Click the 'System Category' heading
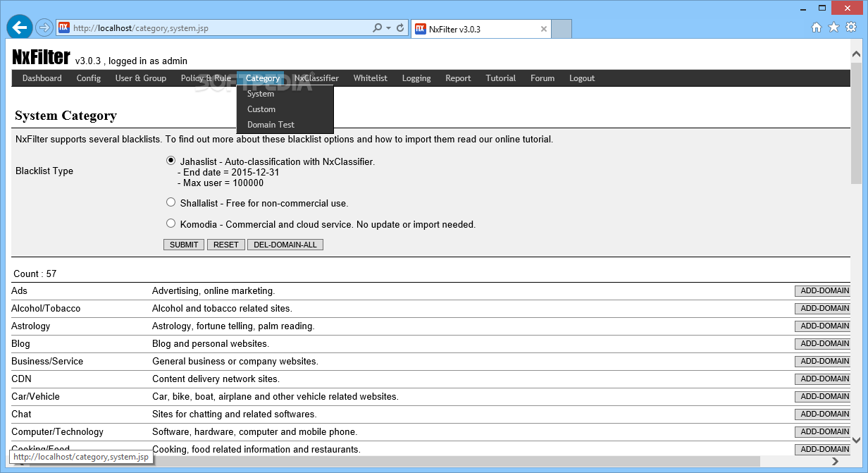 coord(66,116)
